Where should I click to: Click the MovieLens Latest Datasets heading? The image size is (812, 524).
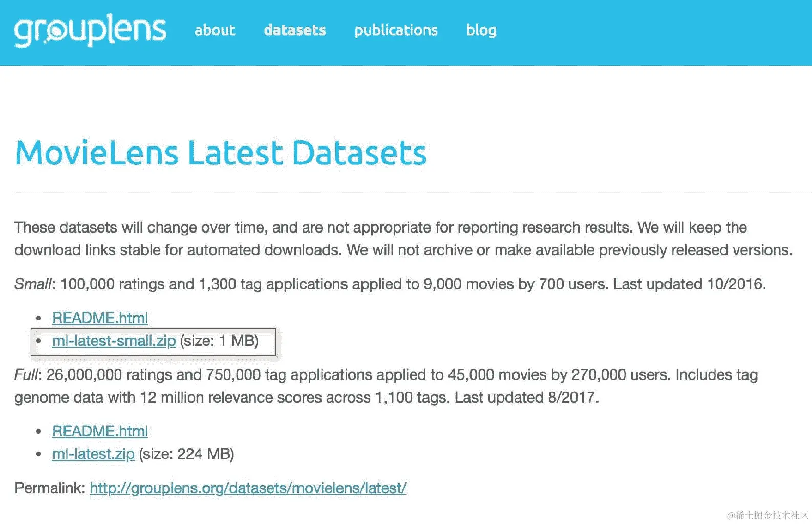pyautogui.click(x=221, y=153)
